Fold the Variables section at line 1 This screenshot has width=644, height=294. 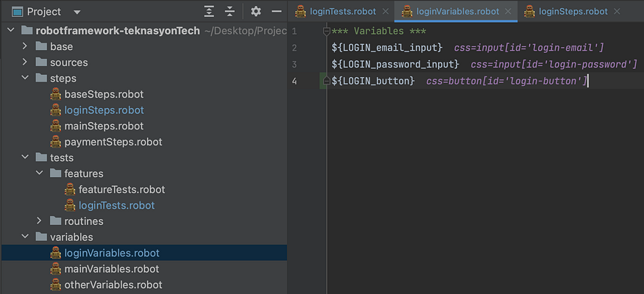pyautogui.click(x=327, y=31)
